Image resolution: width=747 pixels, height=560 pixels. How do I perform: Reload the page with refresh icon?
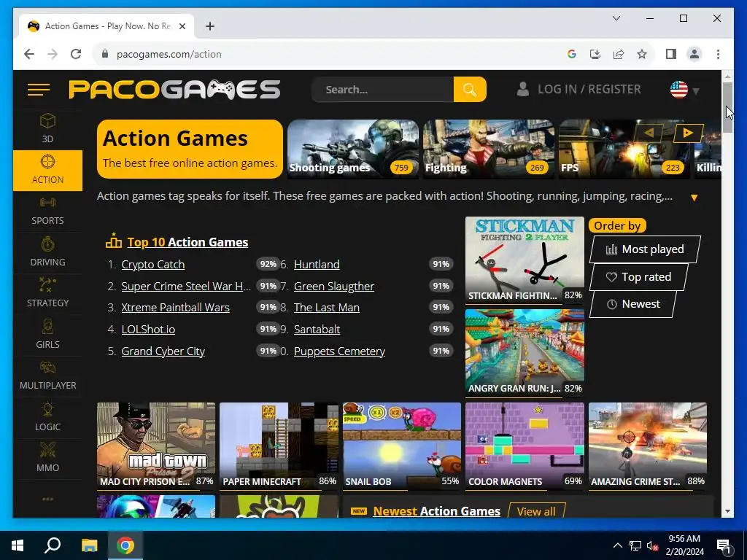pos(76,54)
